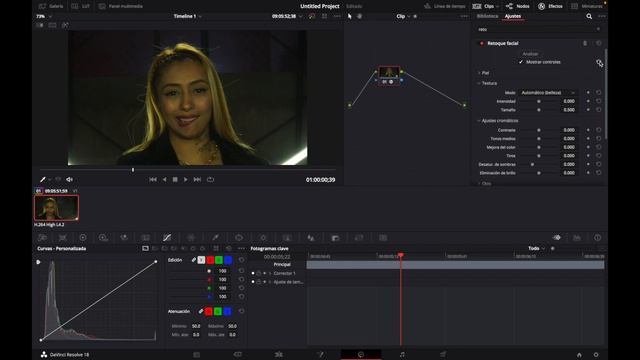Open the Color Wheels palette
The height and width of the screenshot is (360, 640).
(83, 238)
